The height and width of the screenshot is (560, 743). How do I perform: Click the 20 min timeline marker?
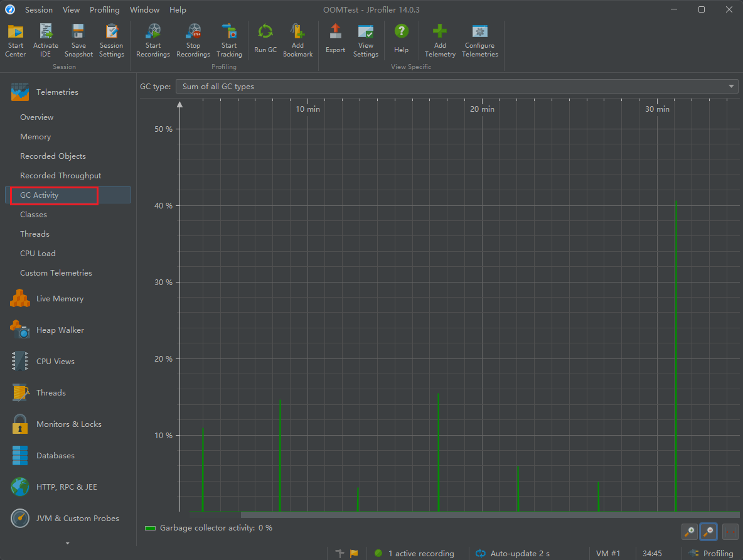482,109
